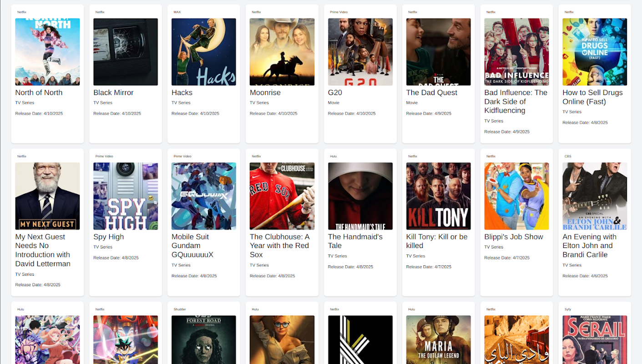Open the Blippi's Job Show poster
Screen dimensions: 642x364
point(517,196)
